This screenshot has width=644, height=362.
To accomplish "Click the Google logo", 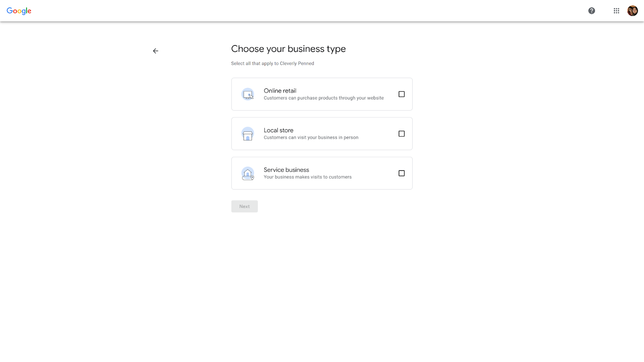I will click(x=19, y=11).
